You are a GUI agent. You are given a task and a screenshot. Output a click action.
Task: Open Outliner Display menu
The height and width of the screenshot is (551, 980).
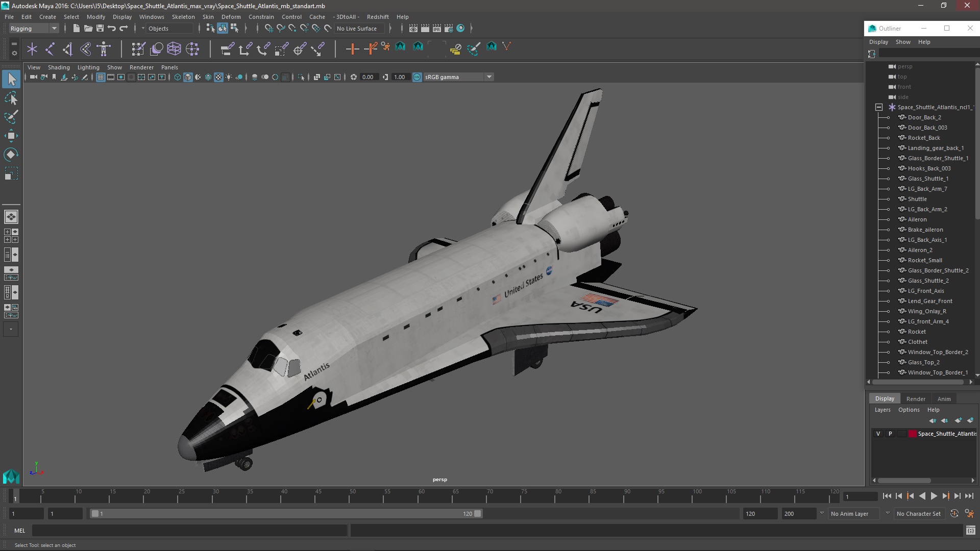pos(878,42)
